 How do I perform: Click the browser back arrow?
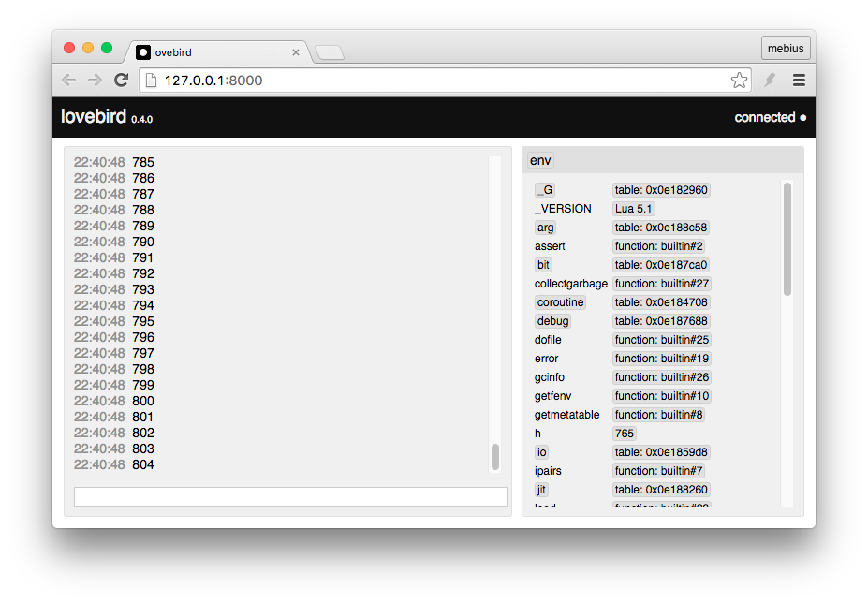[68, 81]
